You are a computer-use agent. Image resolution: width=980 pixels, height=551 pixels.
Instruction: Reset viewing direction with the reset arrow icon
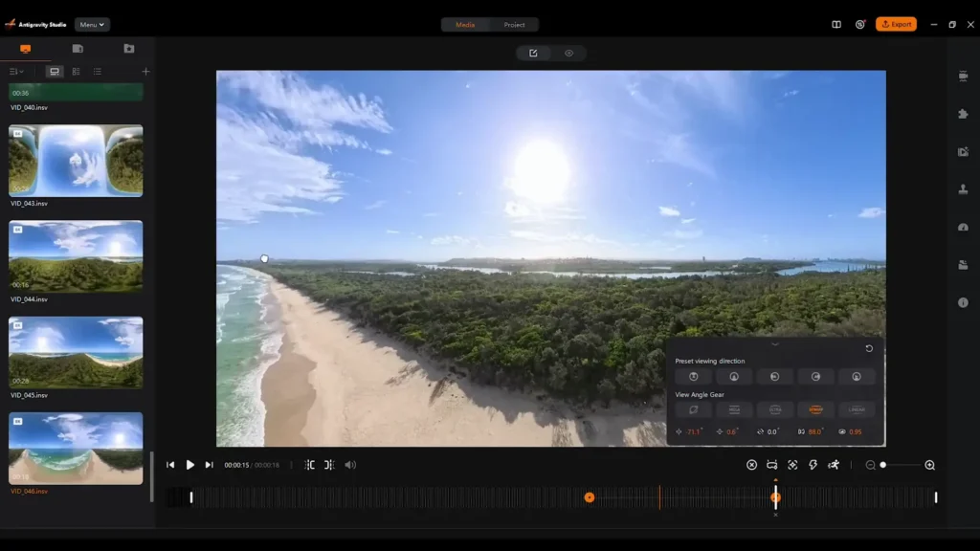tap(867, 348)
